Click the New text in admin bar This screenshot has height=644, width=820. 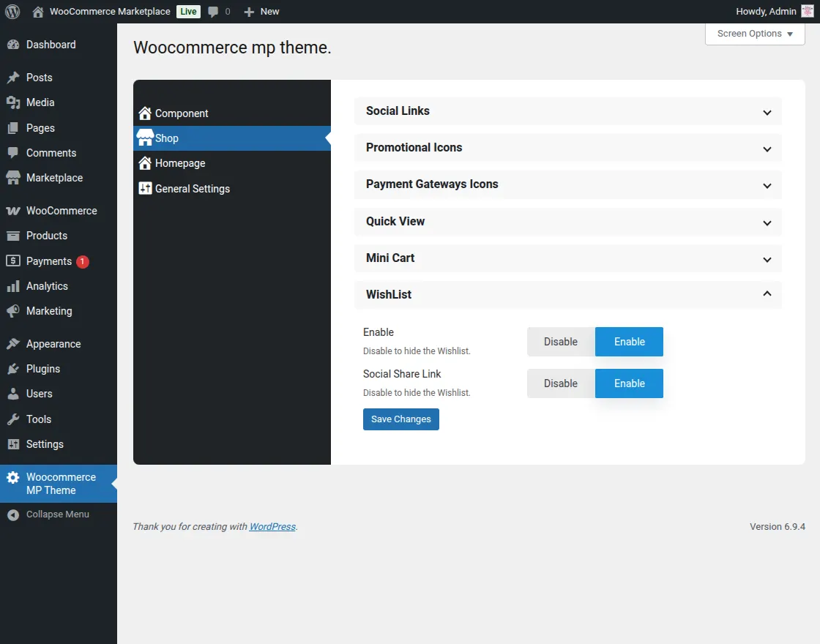click(270, 12)
